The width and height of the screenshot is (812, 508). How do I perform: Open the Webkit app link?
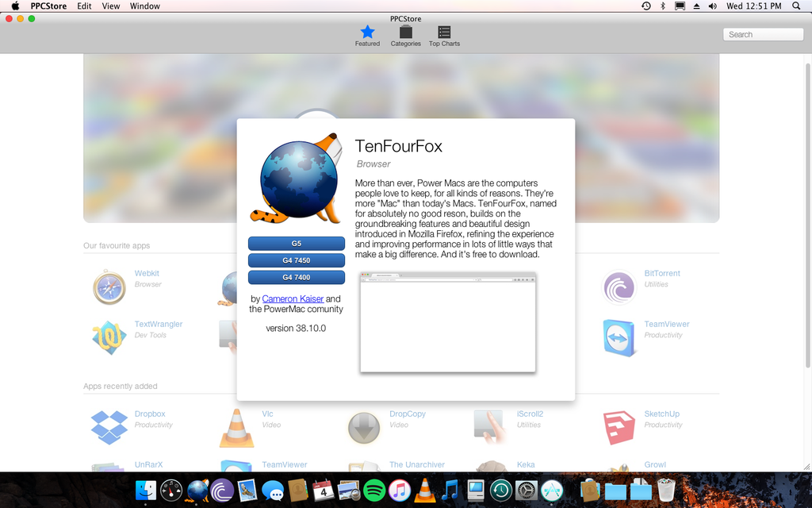click(147, 273)
